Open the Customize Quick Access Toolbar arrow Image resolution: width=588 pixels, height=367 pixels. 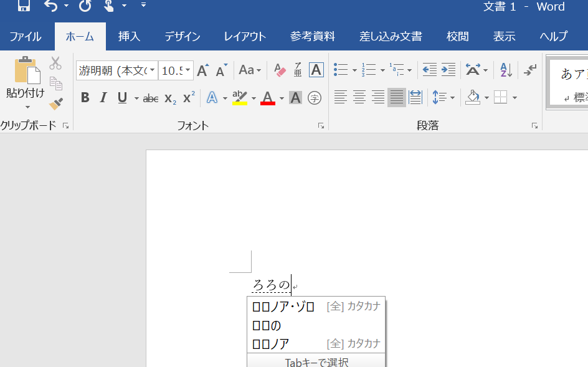click(144, 5)
